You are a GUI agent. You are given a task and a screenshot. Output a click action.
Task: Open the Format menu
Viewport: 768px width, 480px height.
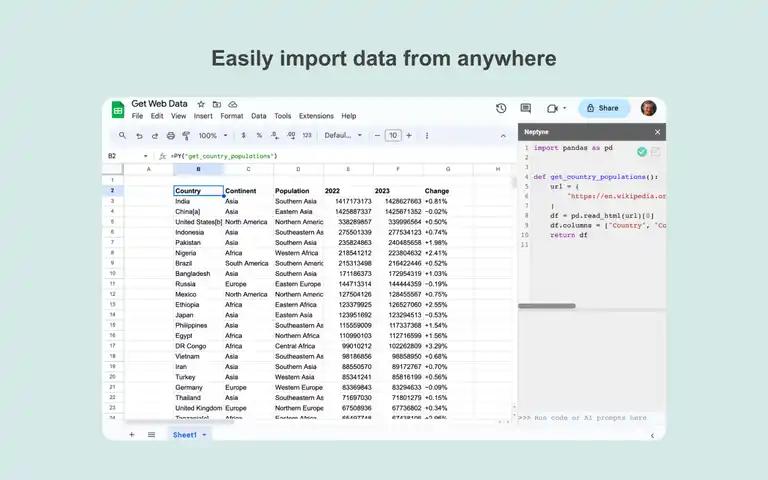(232, 116)
